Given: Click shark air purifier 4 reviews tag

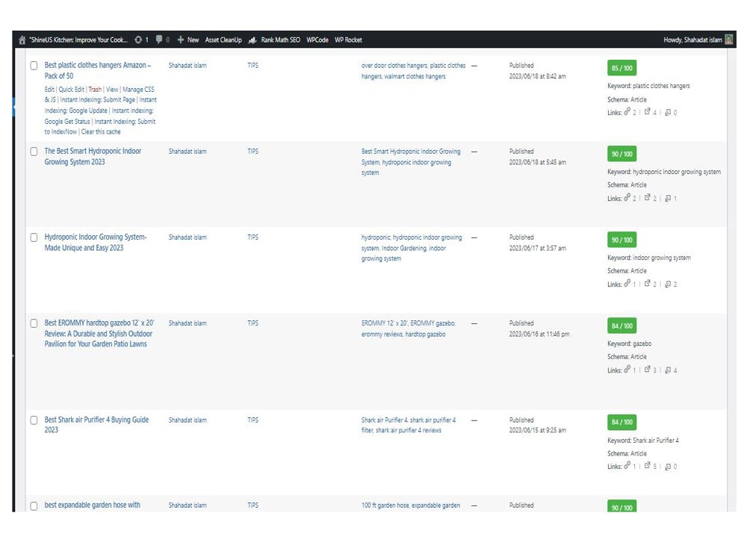Looking at the screenshot, I should [409, 431].
